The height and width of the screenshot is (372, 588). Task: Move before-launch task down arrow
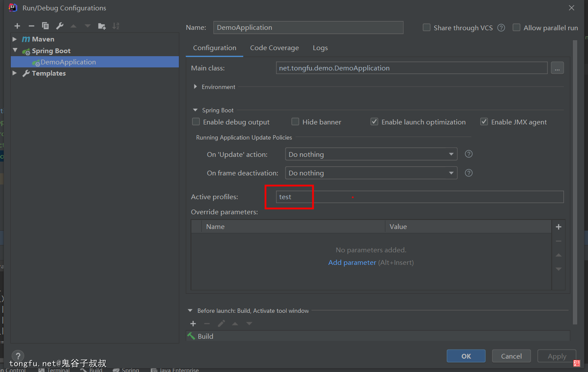[249, 324]
